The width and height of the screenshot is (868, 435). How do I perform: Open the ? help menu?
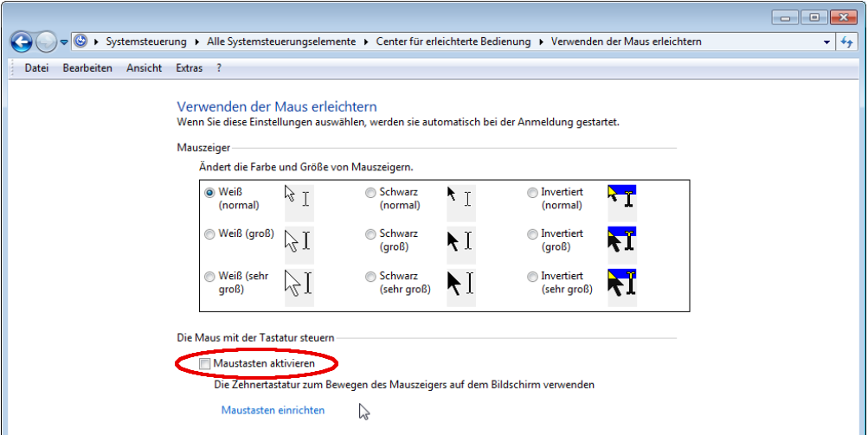[x=219, y=68]
